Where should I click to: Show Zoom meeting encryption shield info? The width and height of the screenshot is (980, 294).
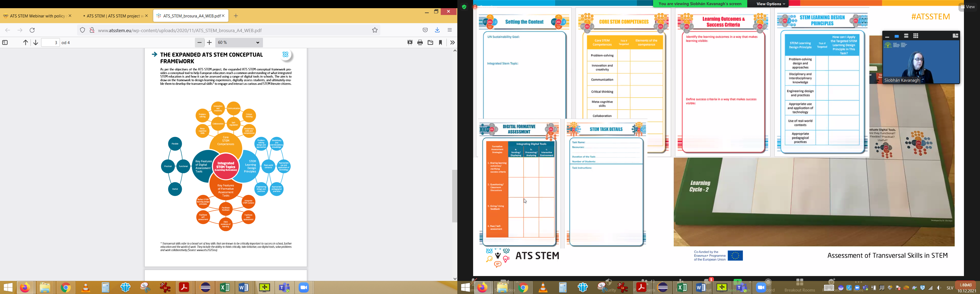pos(464,7)
